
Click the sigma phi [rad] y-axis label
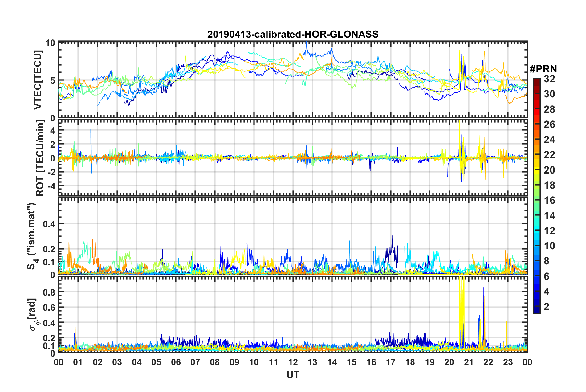33,315
